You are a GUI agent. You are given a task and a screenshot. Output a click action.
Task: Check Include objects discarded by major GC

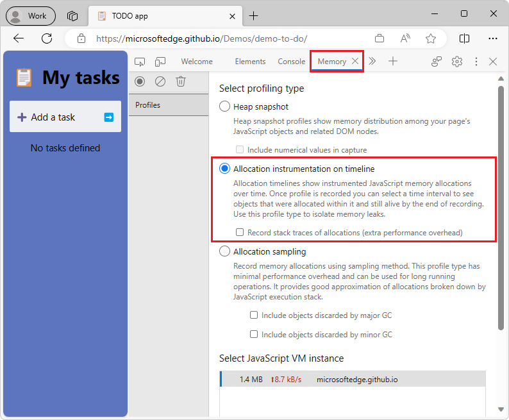click(x=253, y=315)
